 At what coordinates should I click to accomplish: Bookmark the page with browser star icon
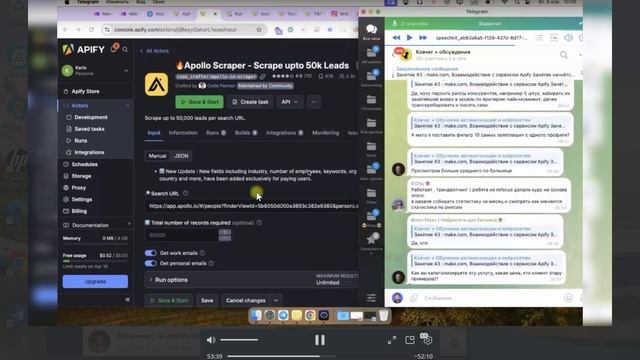click(x=259, y=29)
